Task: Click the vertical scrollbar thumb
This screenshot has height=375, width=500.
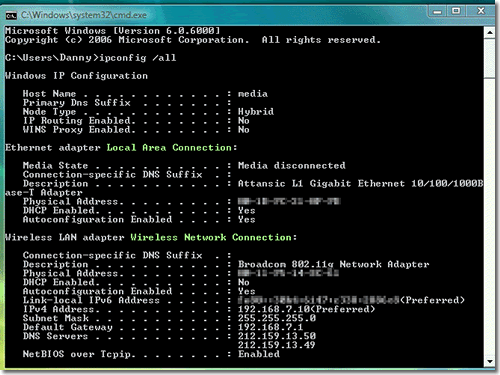Action: click(489, 58)
